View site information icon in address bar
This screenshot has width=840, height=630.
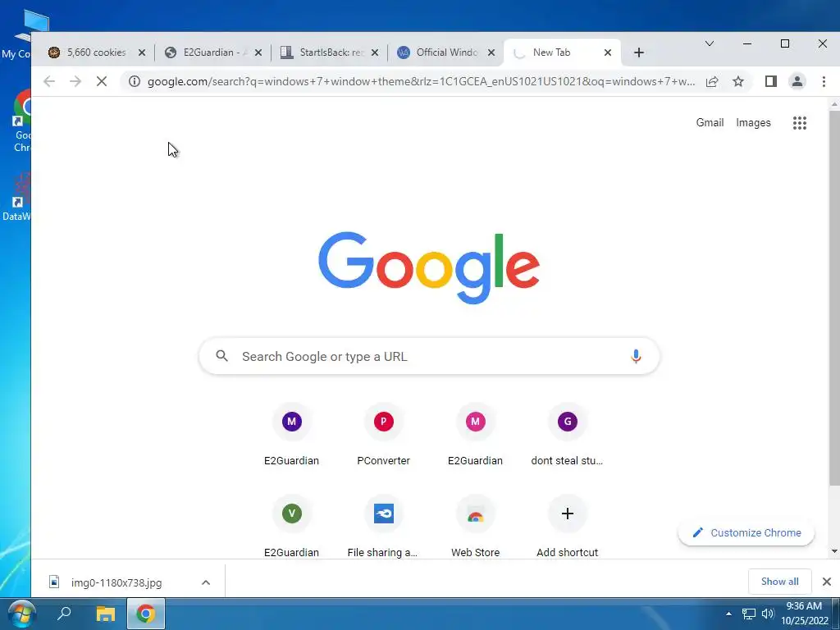click(x=135, y=81)
